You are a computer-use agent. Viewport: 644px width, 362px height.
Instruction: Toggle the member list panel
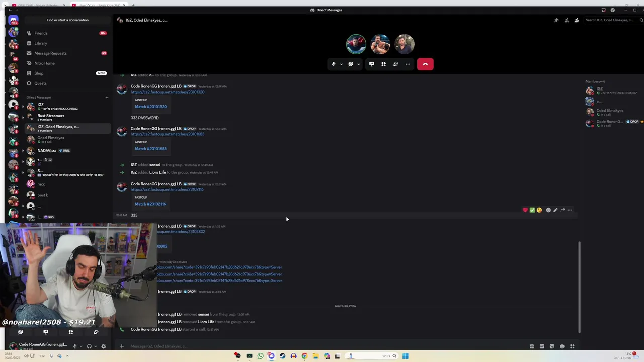click(x=577, y=20)
